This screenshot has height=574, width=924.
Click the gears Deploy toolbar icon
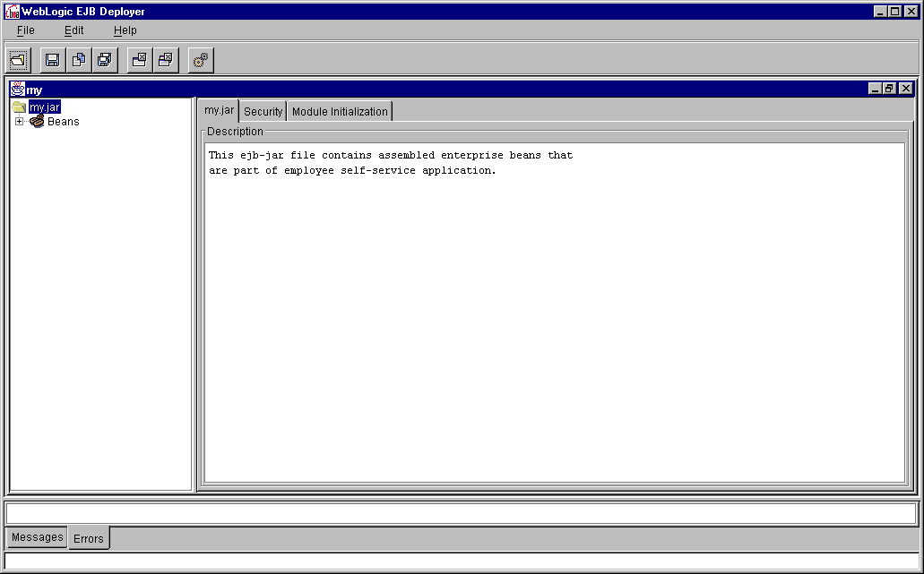coord(201,60)
